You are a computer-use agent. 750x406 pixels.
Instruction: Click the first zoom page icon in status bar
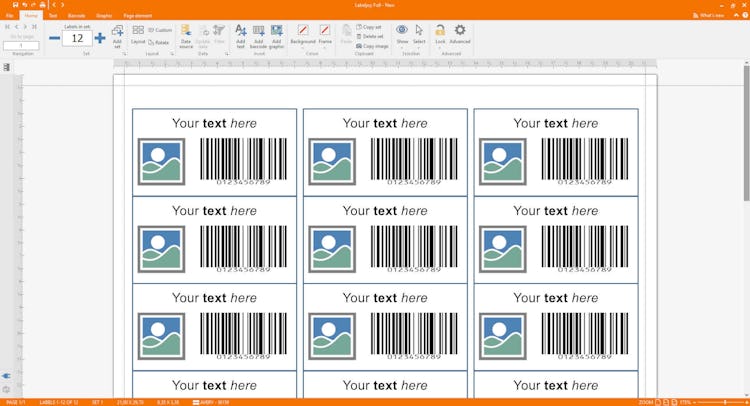tap(658, 402)
